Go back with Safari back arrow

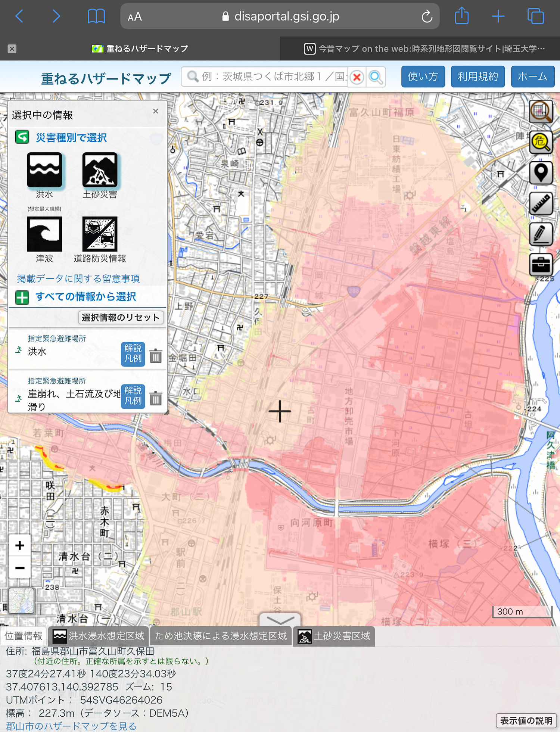point(19,16)
